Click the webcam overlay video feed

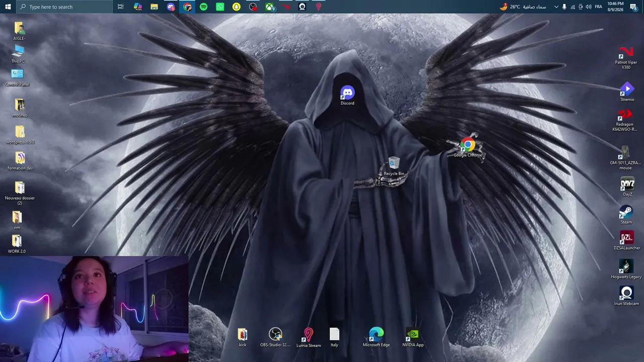(94, 309)
